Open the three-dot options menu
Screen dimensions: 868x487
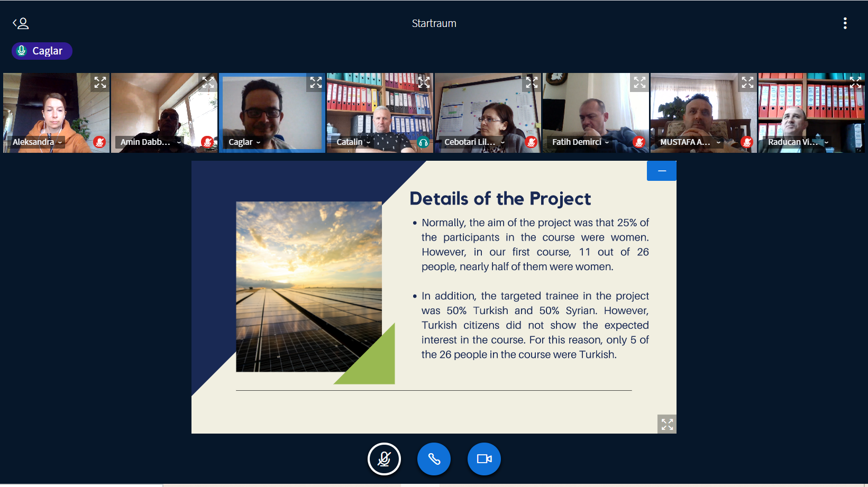(845, 23)
